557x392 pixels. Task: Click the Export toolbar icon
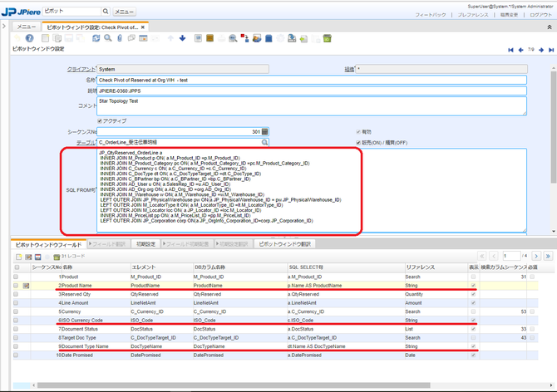[x=292, y=38]
